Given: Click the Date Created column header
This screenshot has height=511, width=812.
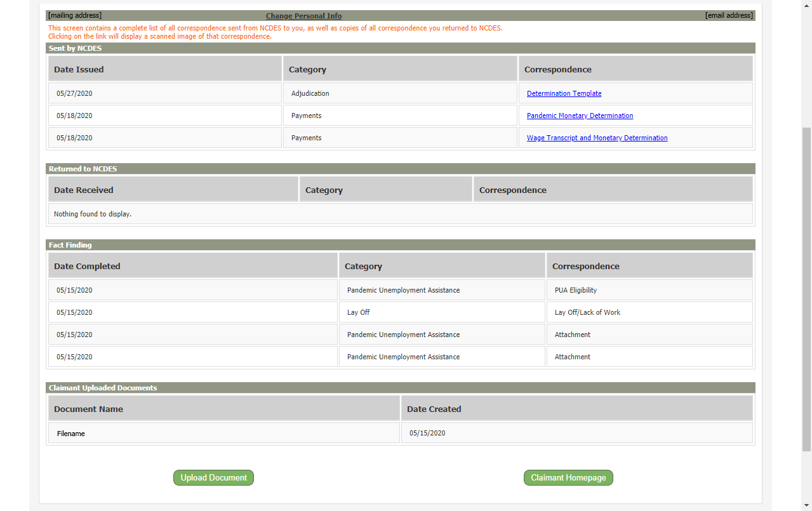Looking at the screenshot, I should (x=434, y=409).
